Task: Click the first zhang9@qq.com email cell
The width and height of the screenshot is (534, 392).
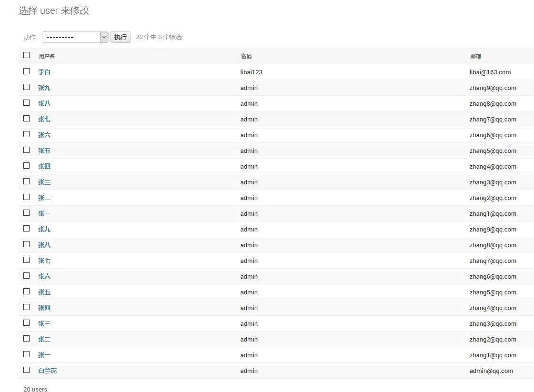Action: pos(493,88)
